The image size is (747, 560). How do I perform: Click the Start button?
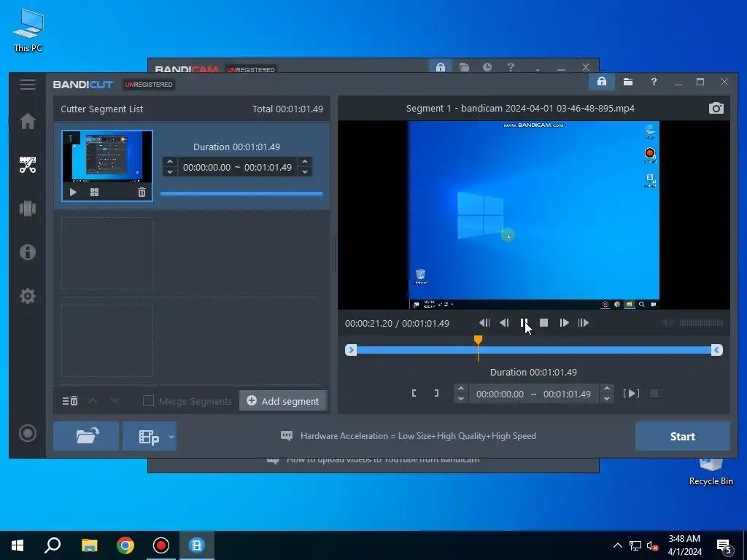(682, 436)
